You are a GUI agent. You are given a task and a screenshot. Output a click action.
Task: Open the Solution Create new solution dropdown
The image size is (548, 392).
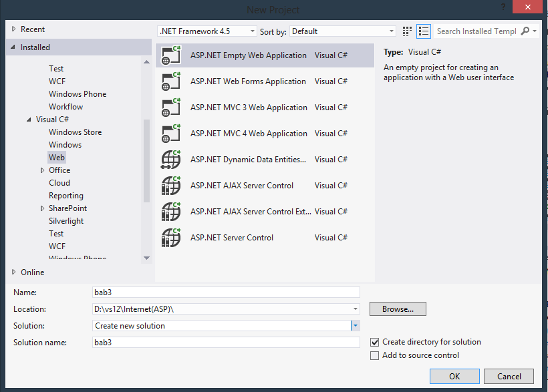(x=356, y=326)
